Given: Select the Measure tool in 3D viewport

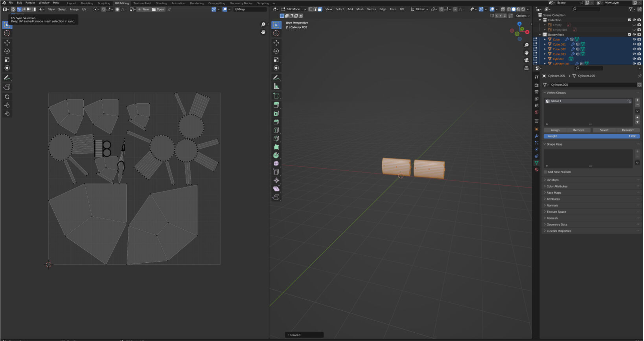Looking at the screenshot, I should click(276, 87).
